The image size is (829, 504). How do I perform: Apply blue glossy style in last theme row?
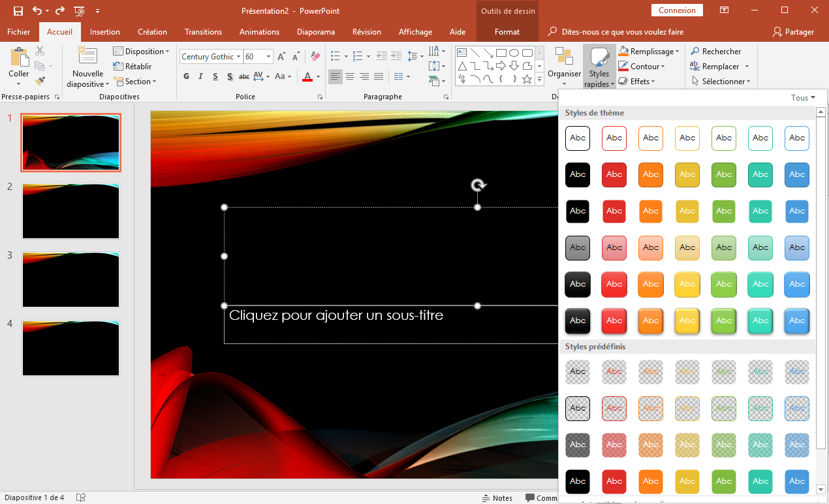[x=797, y=321]
